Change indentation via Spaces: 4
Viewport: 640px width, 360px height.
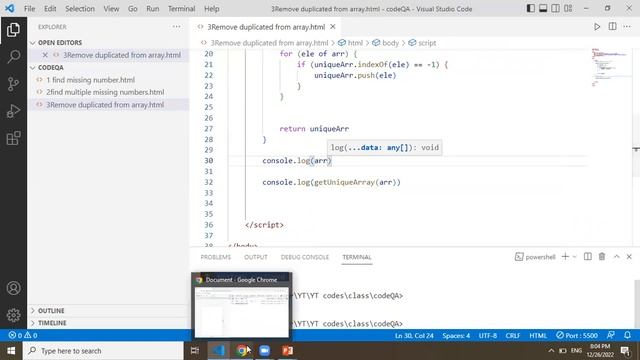tap(456, 336)
